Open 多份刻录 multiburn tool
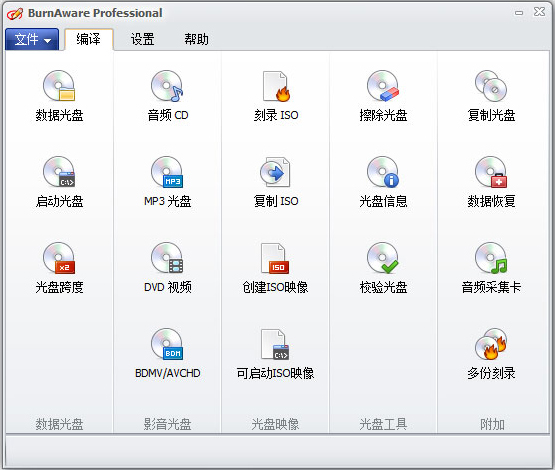This screenshot has height=470, width=555. click(491, 354)
